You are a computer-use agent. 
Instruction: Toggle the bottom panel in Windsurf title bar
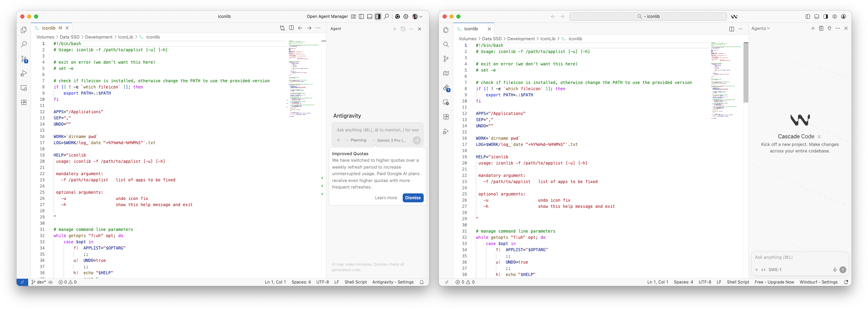[x=817, y=17]
